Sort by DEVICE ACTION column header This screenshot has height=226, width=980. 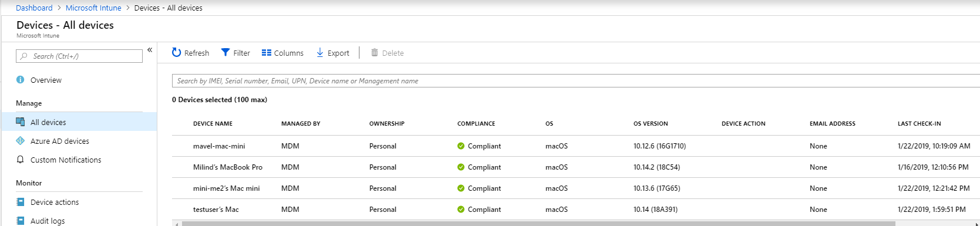[743, 124]
